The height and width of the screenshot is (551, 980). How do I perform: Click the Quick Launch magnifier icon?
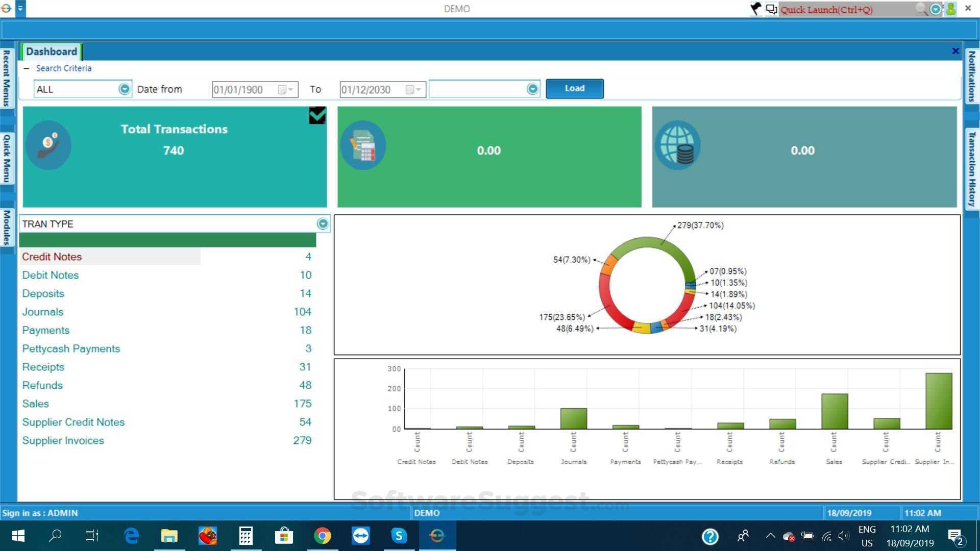point(921,9)
